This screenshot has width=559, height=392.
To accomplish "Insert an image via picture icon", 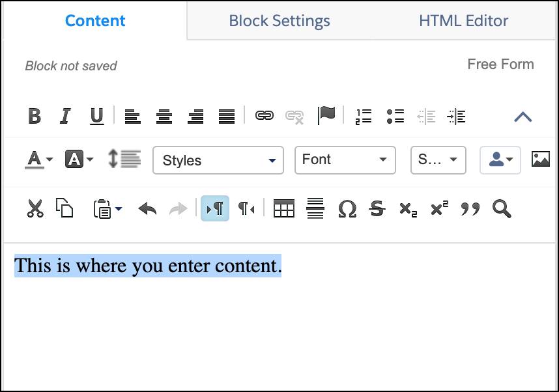I will (541, 159).
